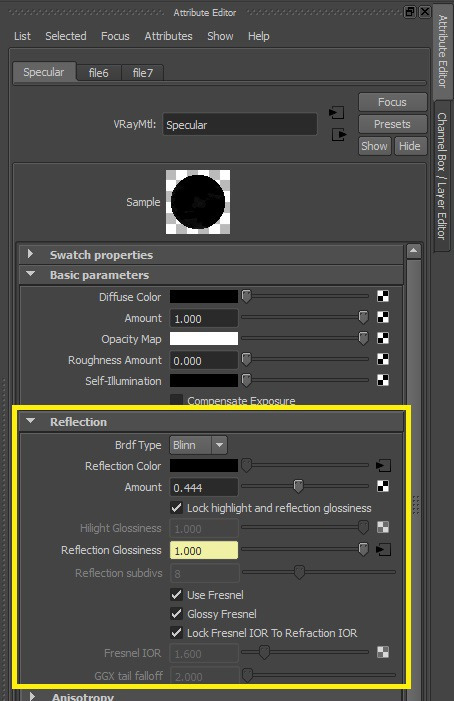Open the Focus menu

115,36
